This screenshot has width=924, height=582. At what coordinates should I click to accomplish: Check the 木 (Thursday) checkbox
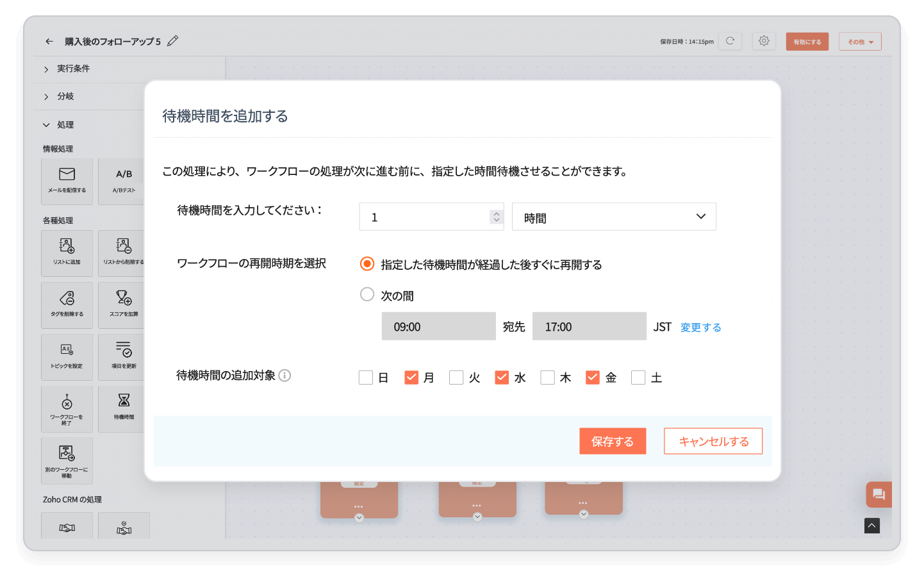(x=547, y=378)
